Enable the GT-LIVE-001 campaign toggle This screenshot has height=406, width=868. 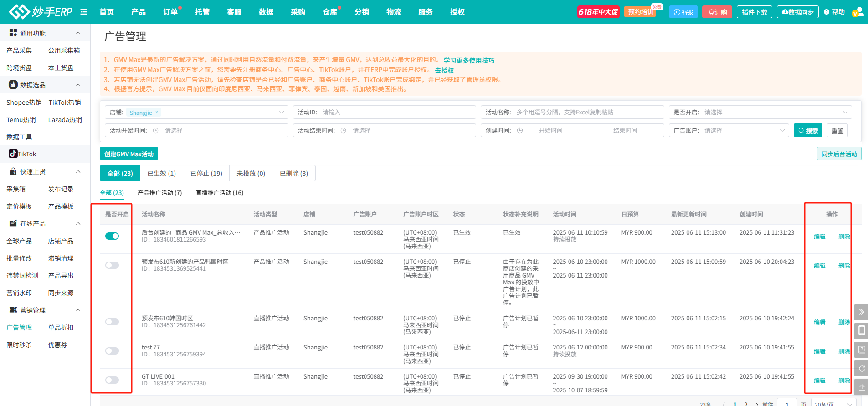coord(112,380)
